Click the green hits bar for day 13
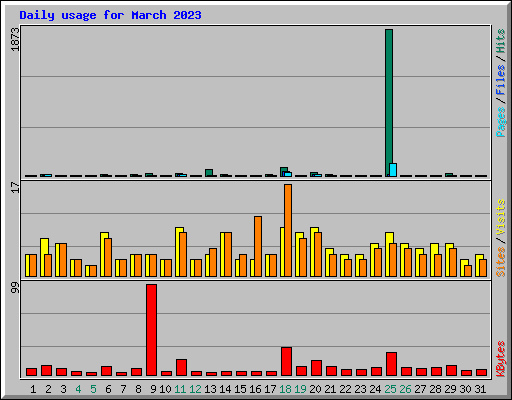 click(x=209, y=173)
